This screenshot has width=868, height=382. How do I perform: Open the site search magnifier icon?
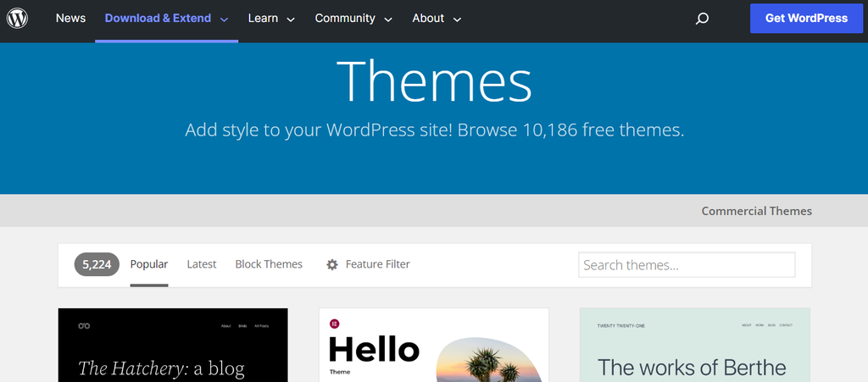pos(702,19)
